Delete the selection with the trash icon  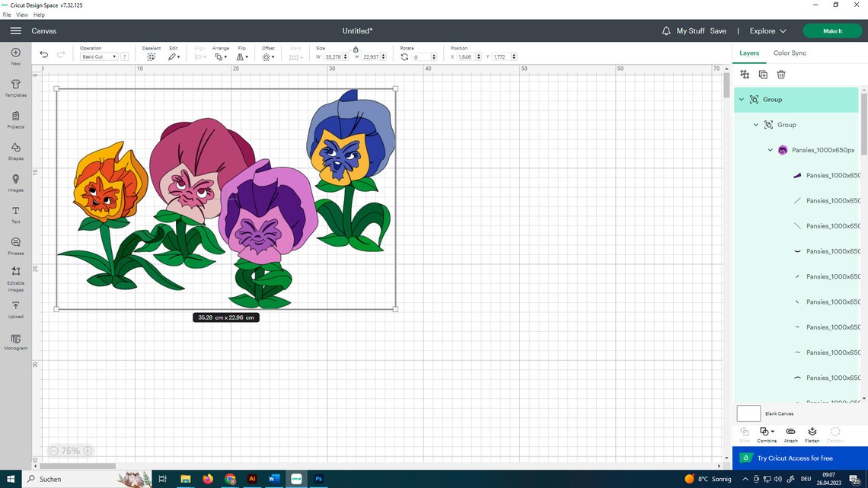(781, 74)
